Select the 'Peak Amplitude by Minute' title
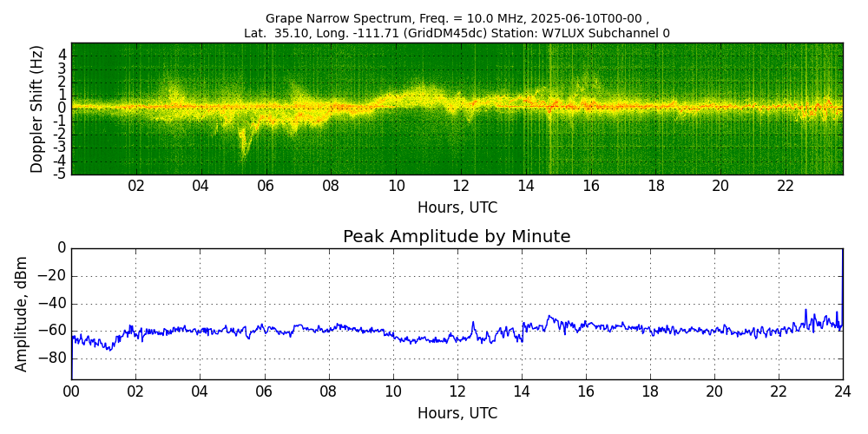868x434 pixels. click(457, 237)
